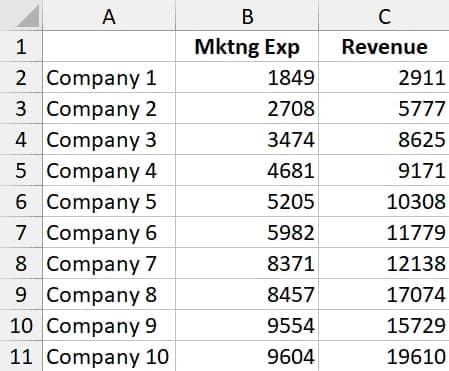The image size is (449, 371).
Task: Click the Select All corner triangle
Action: (28, 16)
